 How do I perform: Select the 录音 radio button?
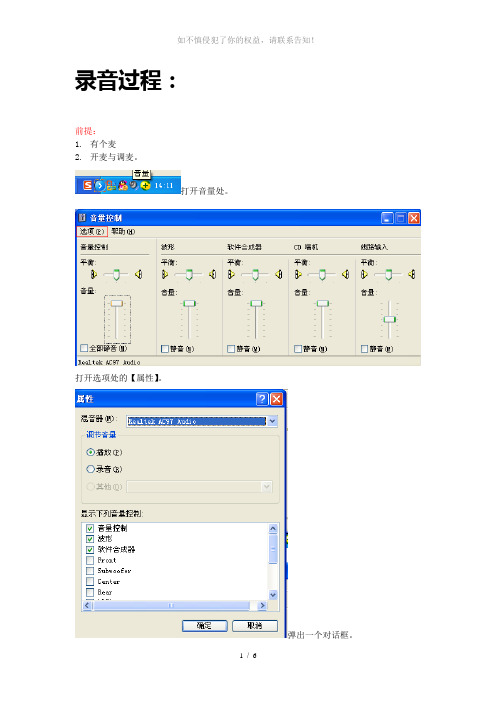point(90,469)
